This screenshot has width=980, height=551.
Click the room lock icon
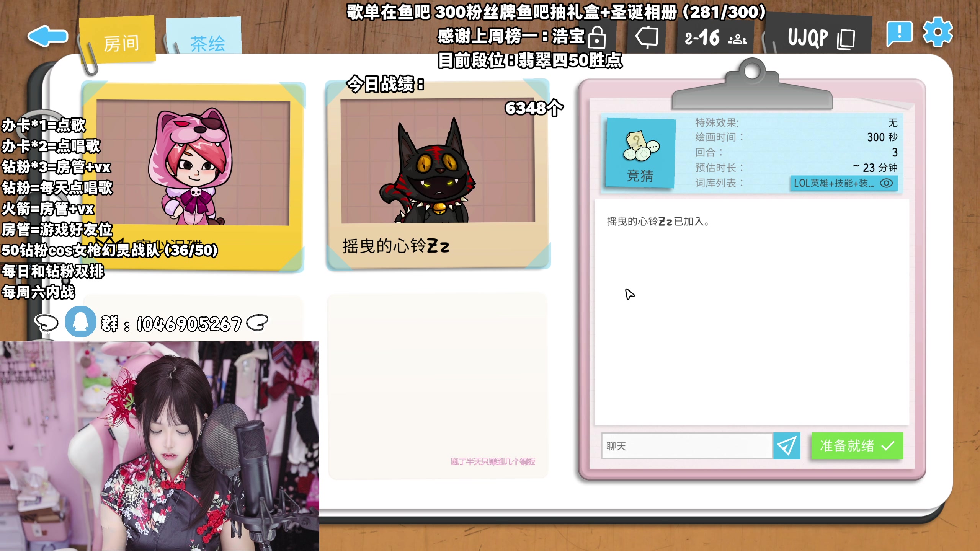point(597,37)
